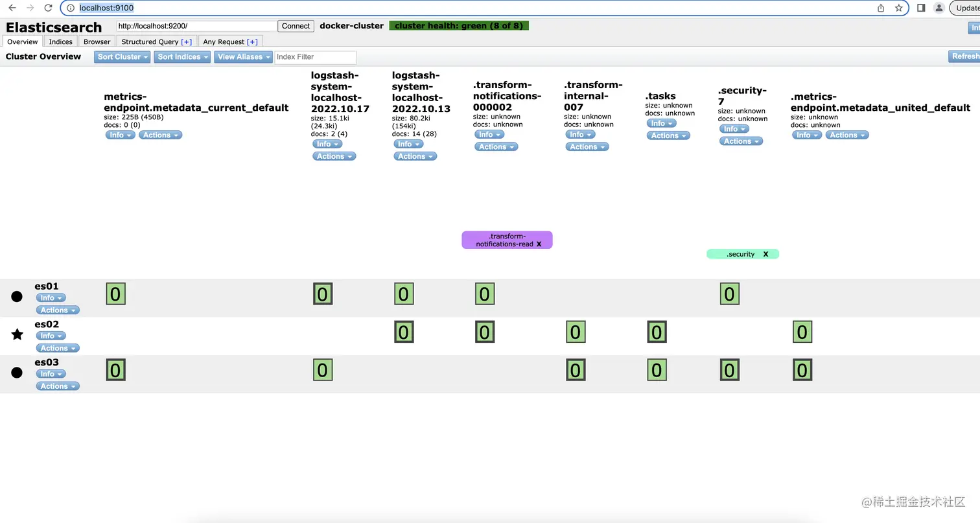
Task: Click the circle icon beside node es03
Action: click(17, 373)
